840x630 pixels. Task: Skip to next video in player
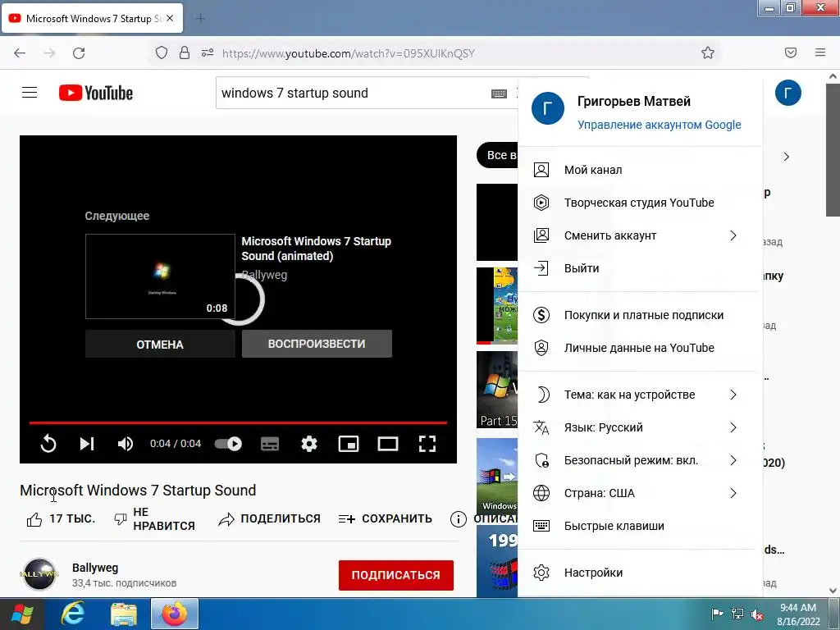click(87, 444)
